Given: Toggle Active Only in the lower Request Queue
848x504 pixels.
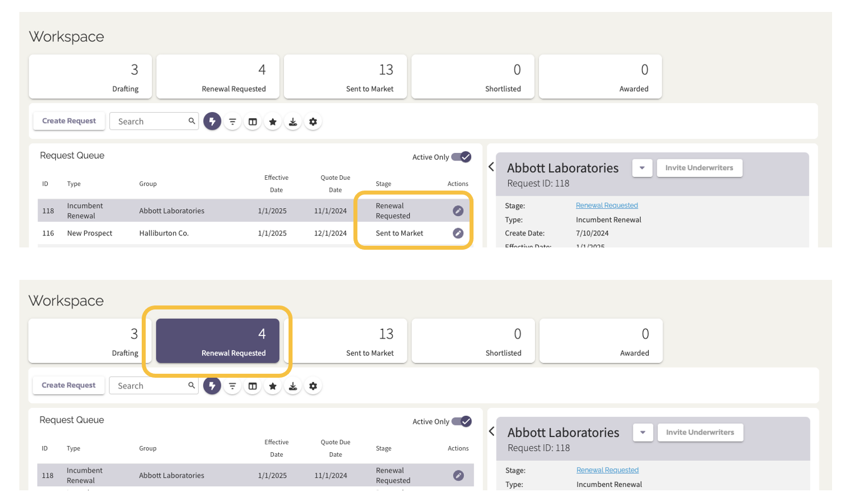Looking at the screenshot, I should click(x=462, y=422).
